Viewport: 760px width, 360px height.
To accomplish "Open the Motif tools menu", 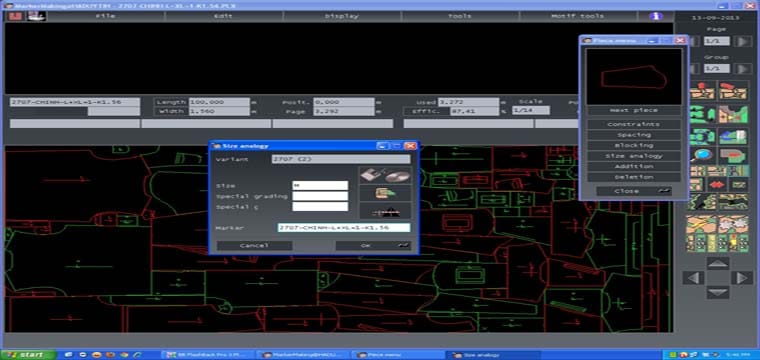I will click(578, 16).
